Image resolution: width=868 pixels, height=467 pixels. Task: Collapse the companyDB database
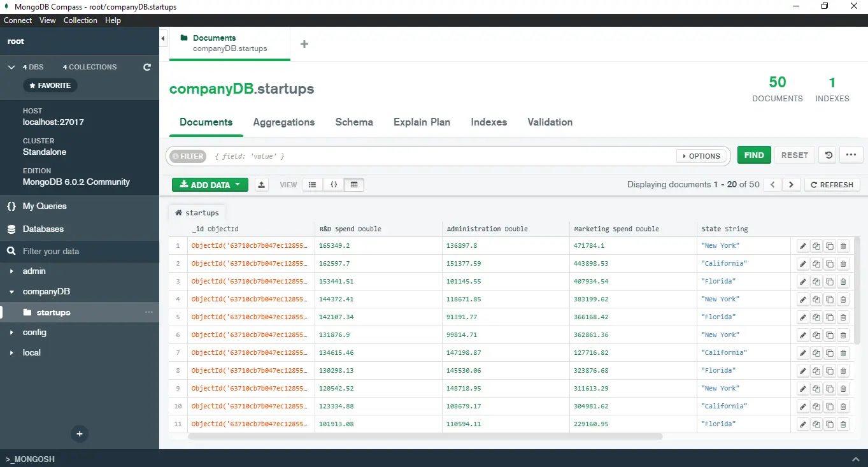pos(11,292)
